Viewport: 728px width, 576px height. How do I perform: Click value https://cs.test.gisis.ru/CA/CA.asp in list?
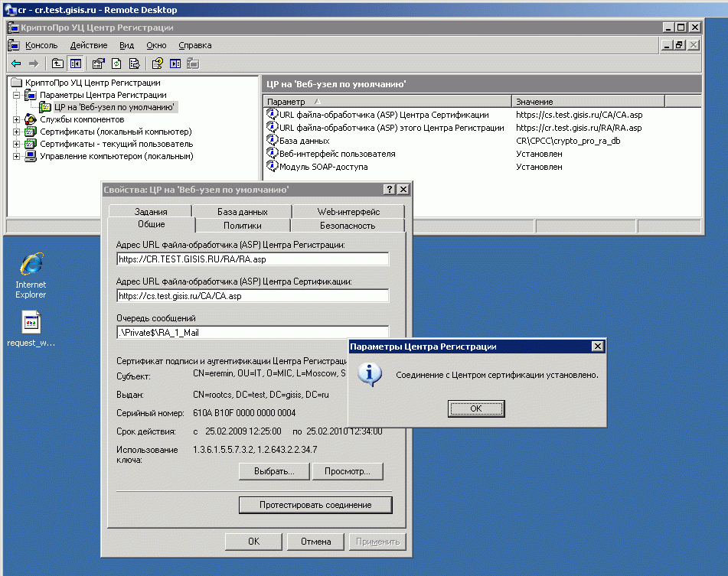[579, 115]
